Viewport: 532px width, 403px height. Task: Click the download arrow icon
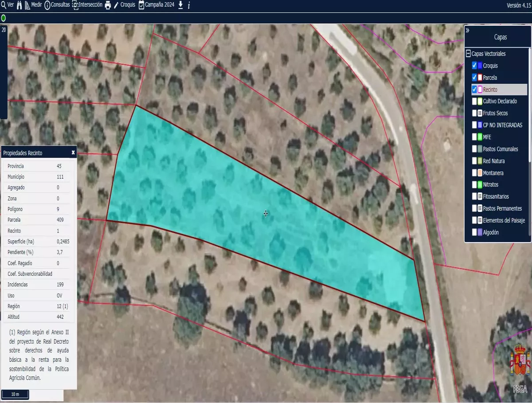[180, 5]
